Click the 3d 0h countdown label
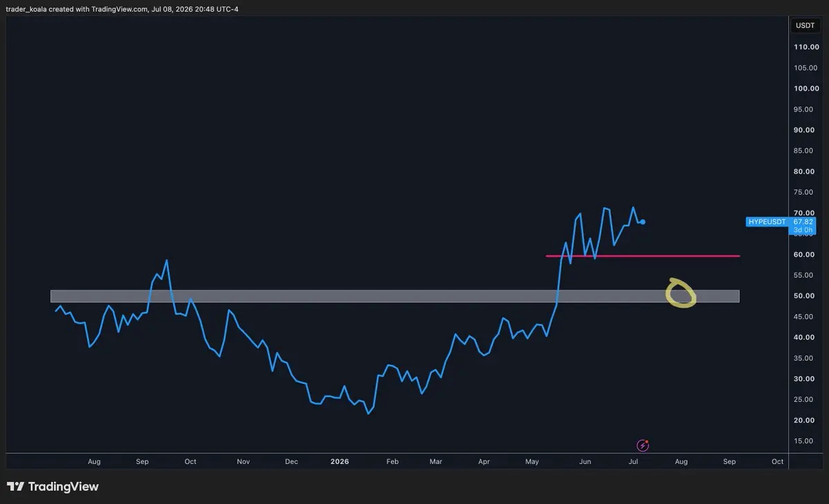 [804, 229]
